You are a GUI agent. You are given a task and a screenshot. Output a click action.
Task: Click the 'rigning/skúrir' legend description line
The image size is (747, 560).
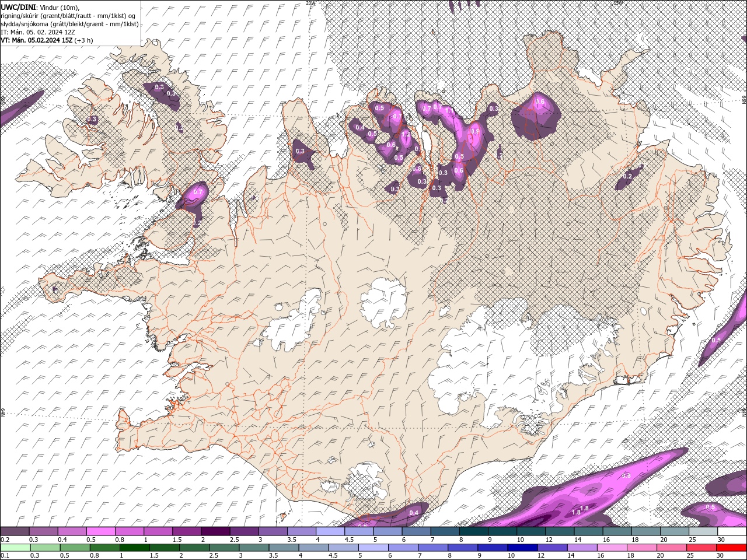point(68,16)
